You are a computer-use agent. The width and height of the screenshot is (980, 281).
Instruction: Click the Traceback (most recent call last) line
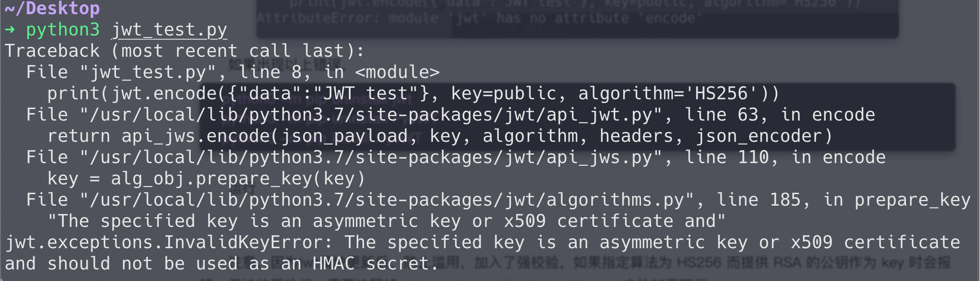[x=185, y=51]
